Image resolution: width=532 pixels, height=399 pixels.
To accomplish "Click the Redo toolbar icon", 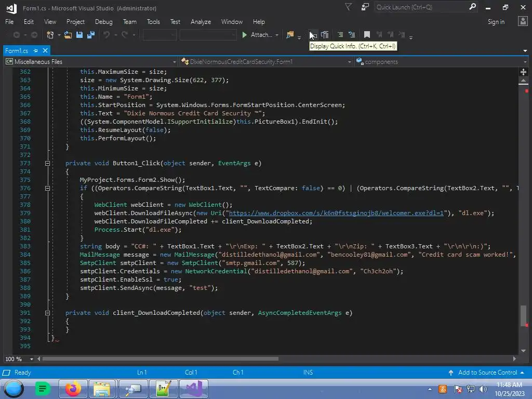I will [125, 35].
